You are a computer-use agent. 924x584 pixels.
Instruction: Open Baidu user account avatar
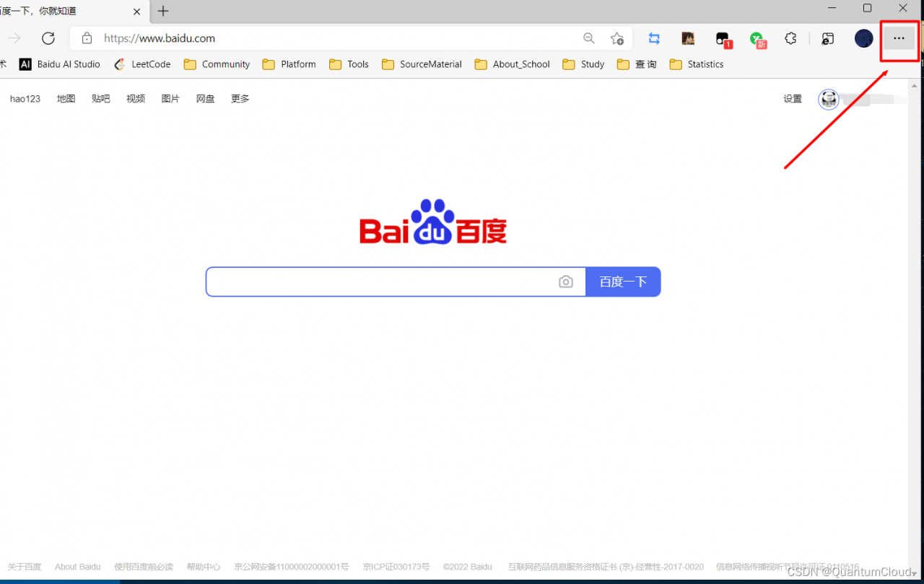(829, 99)
